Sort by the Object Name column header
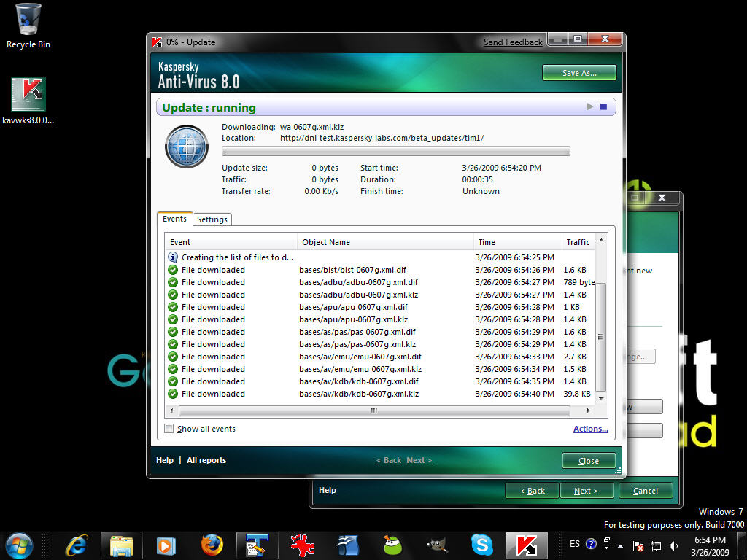This screenshot has width=747, height=560. [385, 242]
